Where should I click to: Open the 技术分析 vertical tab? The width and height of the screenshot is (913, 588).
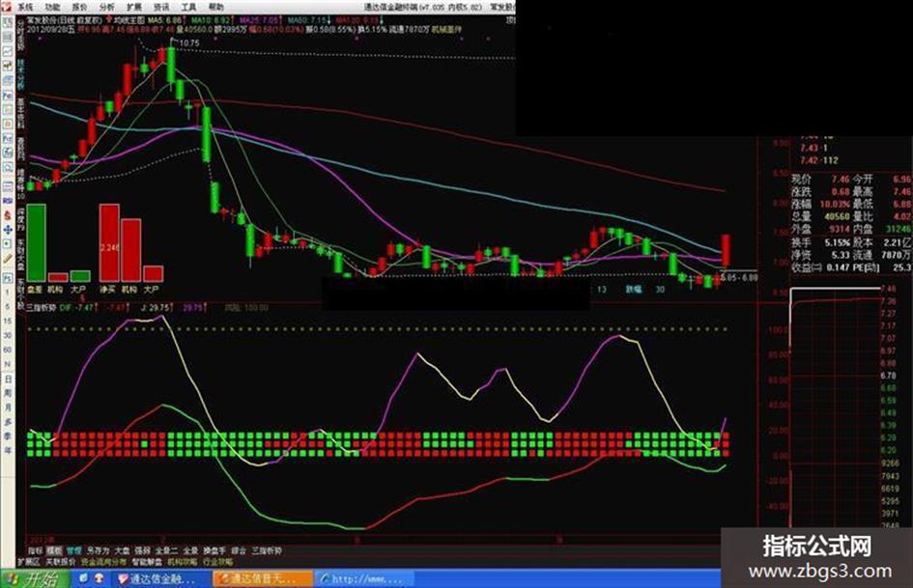click(x=21, y=73)
